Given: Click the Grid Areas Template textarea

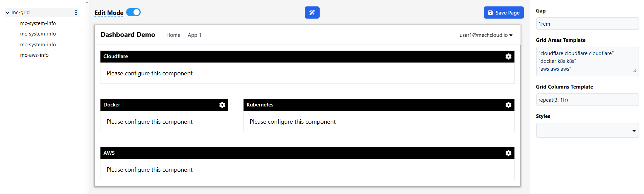Looking at the screenshot, I should coord(587,61).
